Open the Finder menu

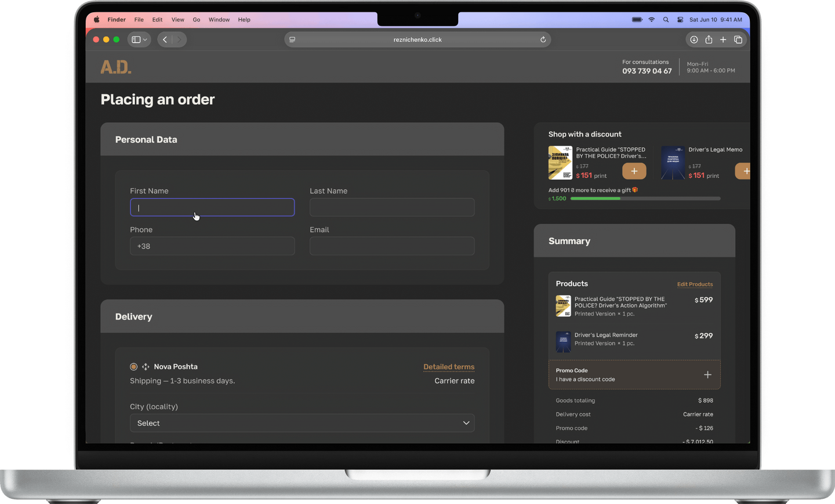[117, 20]
